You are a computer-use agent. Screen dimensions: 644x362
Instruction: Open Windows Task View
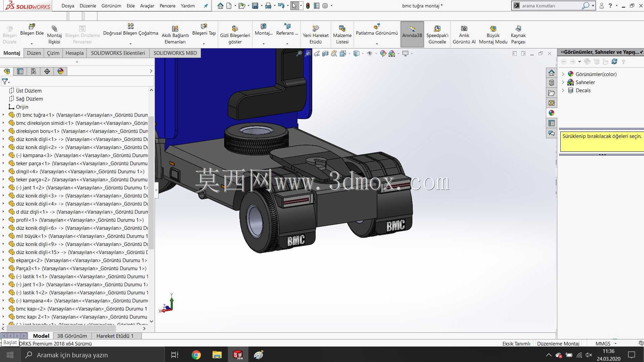click(x=175, y=355)
